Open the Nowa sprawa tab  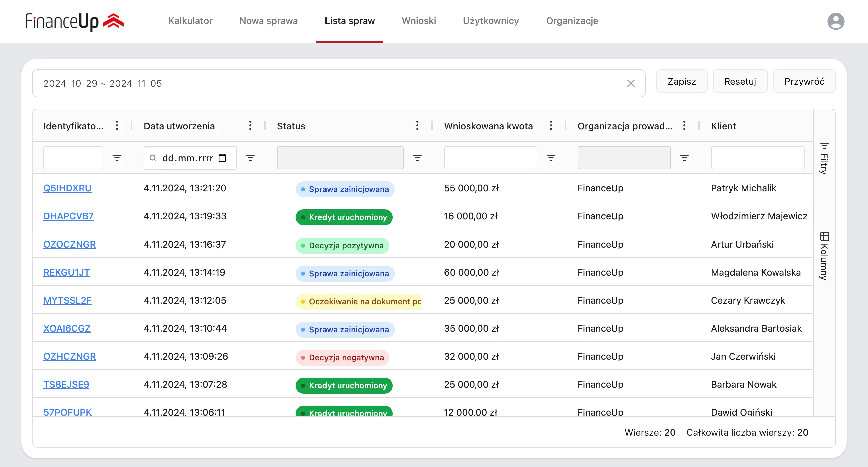[268, 21]
